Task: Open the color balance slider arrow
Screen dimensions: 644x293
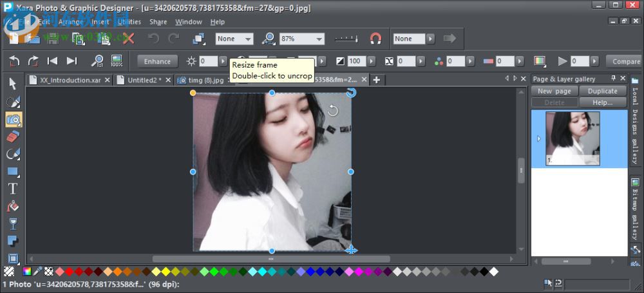Action: pos(470,61)
